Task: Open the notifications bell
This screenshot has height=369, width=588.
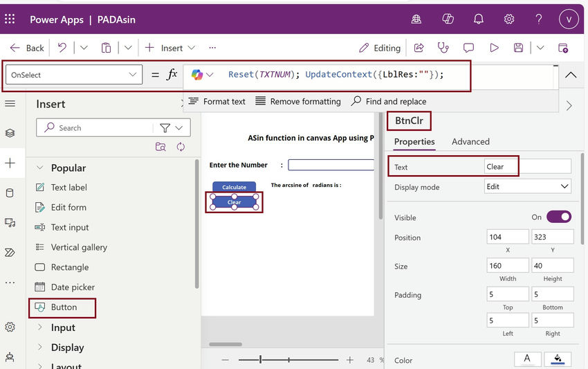Action: [x=479, y=19]
